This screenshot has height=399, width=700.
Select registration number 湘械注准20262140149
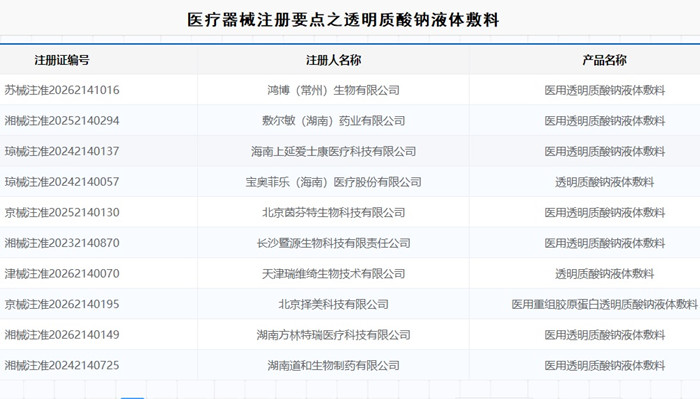click(62, 335)
